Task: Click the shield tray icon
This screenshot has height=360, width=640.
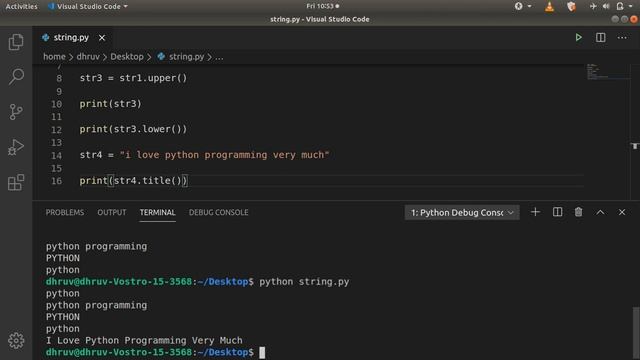Action: click(571, 7)
